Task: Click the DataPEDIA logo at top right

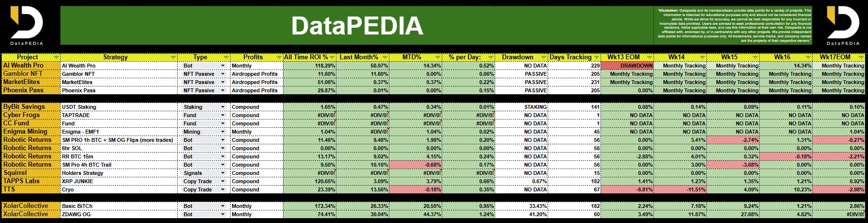Action: pyautogui.click(x=846, y=24)
